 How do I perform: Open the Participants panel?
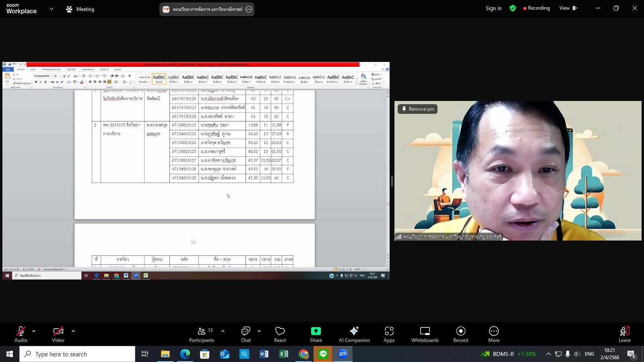(202, 334)
